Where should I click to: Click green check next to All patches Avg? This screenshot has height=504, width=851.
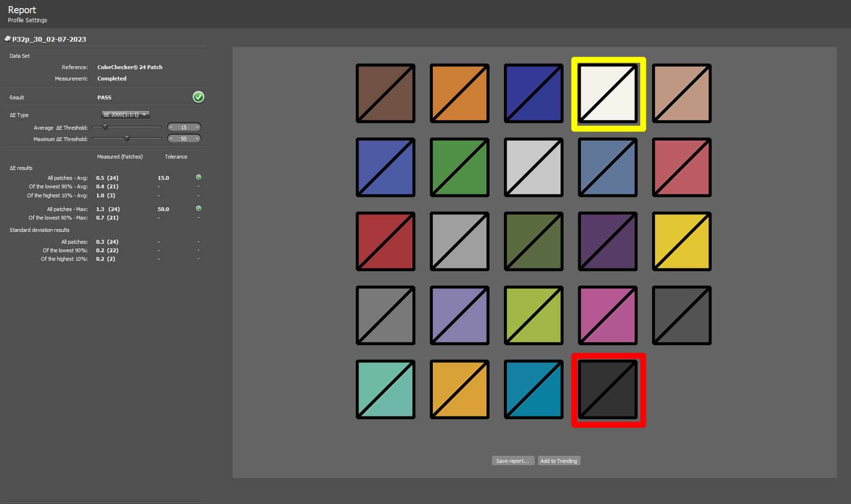coord(198,177)
